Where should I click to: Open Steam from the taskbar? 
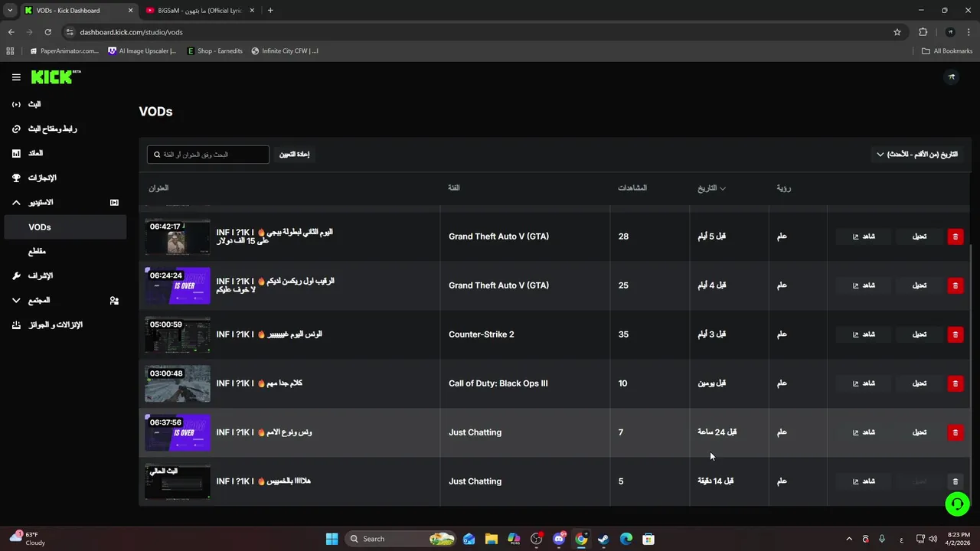(603, 539)
